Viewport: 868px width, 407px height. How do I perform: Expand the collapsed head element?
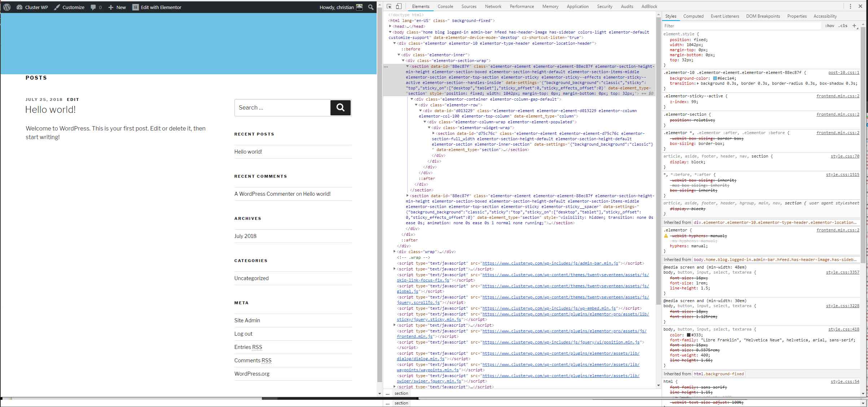click(x=390, y=26)
